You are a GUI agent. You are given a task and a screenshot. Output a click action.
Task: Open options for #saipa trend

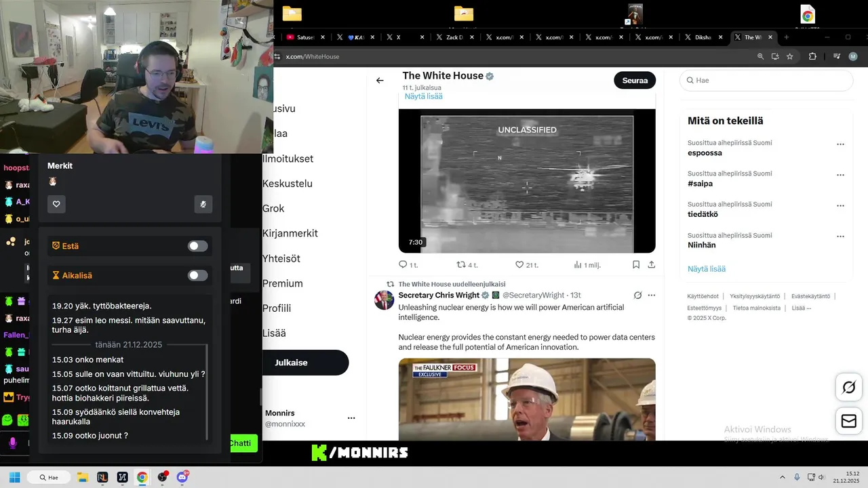[x=840, y=175]
